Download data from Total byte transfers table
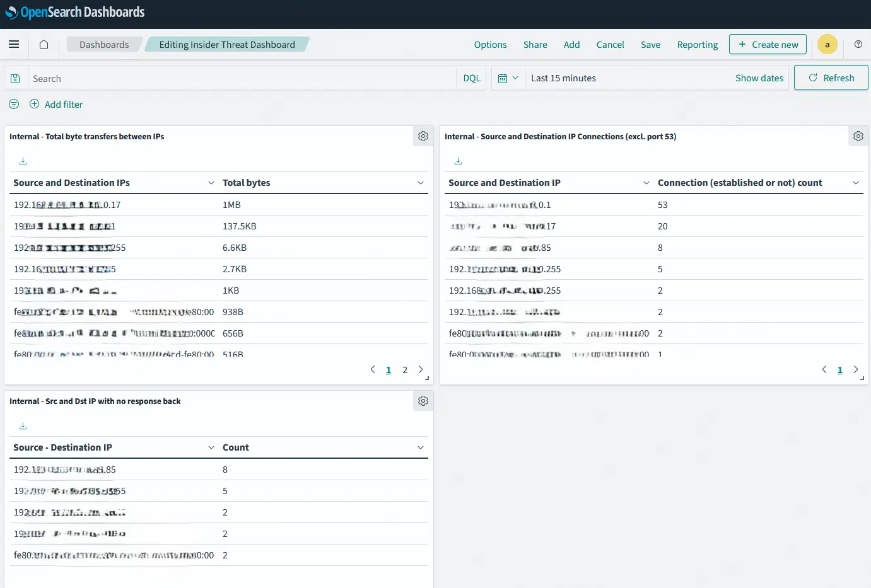The image size is (871, 588). pyautogui.click(x=23, y=161)
